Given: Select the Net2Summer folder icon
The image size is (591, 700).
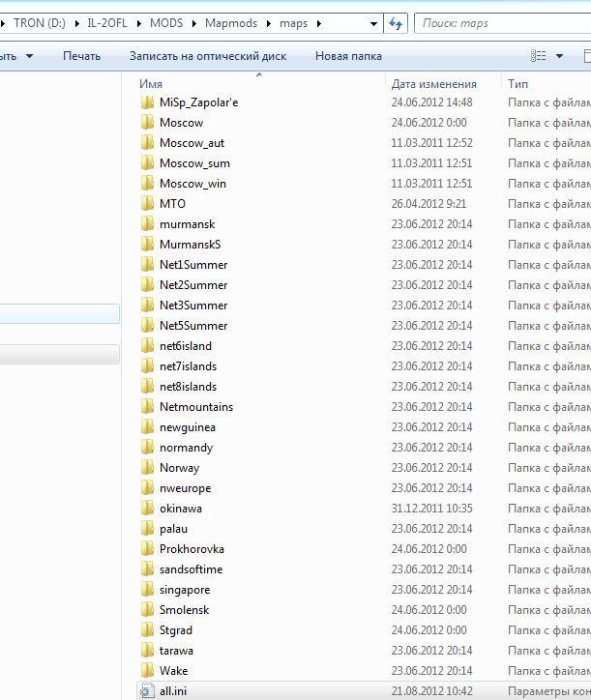Looking at the screenshot, I should click(x=147, y=285).
